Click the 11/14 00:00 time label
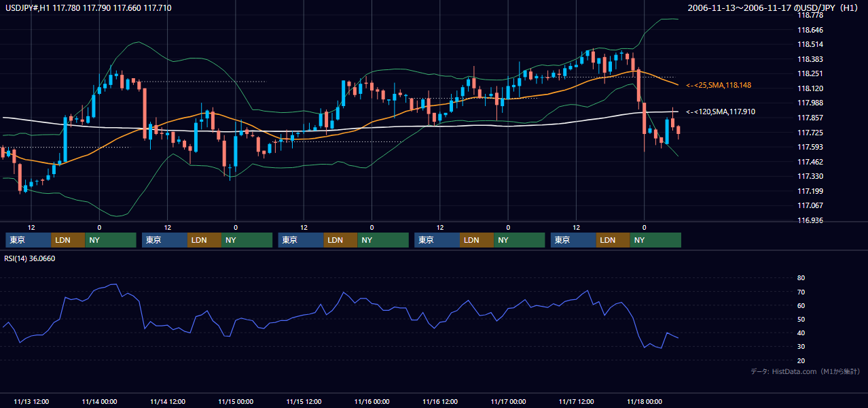 coord(99,401)
